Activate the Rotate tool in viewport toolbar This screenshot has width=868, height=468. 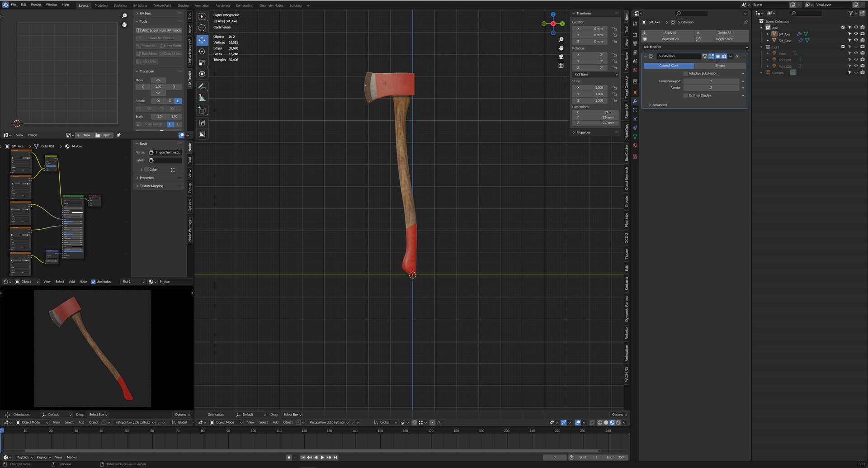point(202,52)
